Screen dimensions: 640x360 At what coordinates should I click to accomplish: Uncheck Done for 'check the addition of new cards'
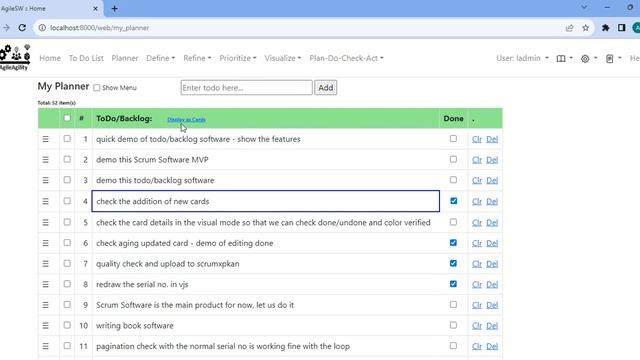pos(453,201)
